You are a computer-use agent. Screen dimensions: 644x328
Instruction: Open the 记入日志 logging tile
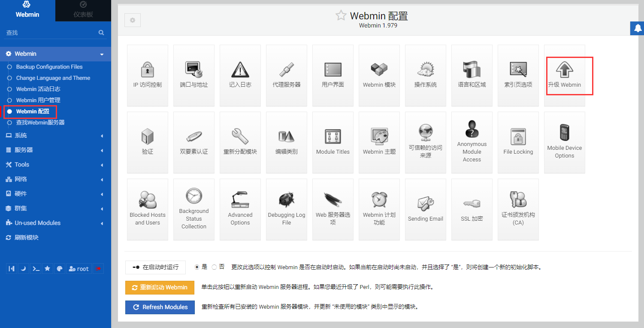240,76
